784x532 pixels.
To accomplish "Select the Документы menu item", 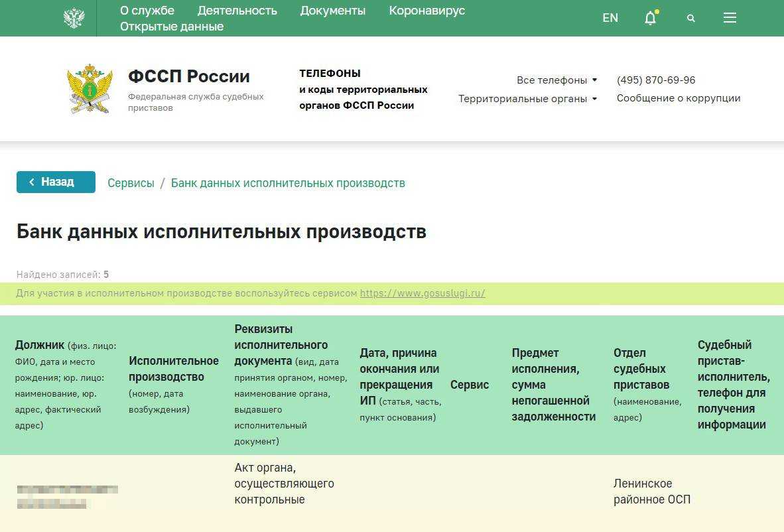I will coord(332,11).
